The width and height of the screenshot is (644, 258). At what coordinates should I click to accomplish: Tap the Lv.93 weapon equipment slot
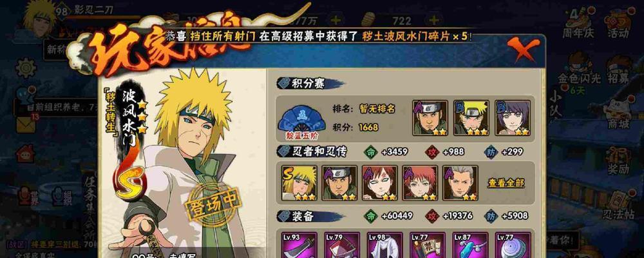pos(299,245)
